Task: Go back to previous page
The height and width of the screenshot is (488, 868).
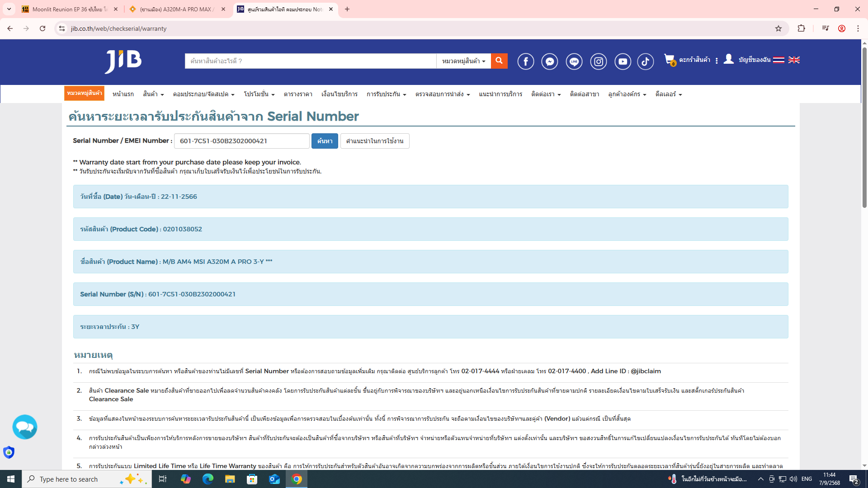Action: point(10,28)
